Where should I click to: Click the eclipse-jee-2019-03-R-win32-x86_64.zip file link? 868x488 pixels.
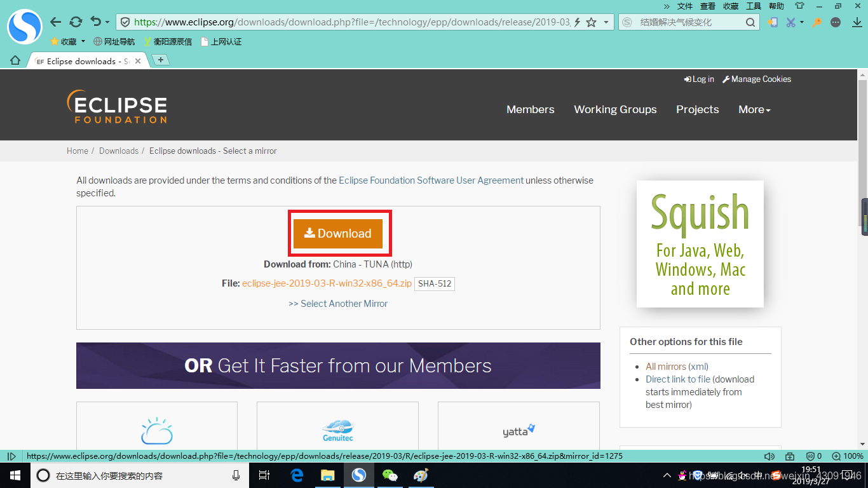pyautogui.click(x=327, y=283)
